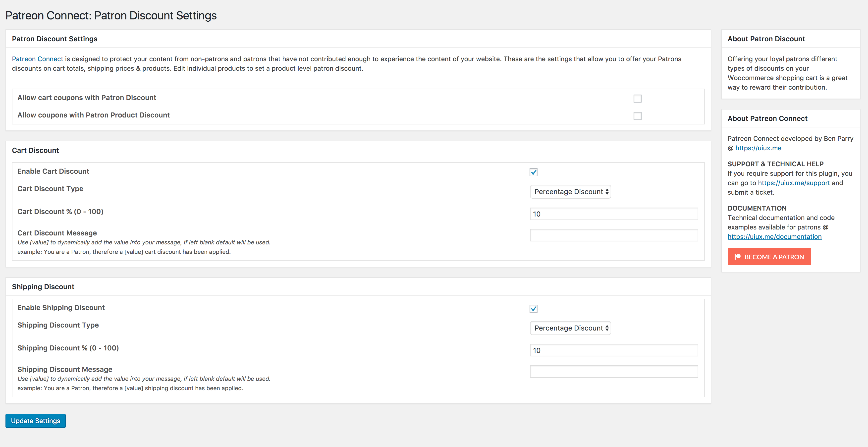Open the Patreon Connect link in description

tap(37, 59)
